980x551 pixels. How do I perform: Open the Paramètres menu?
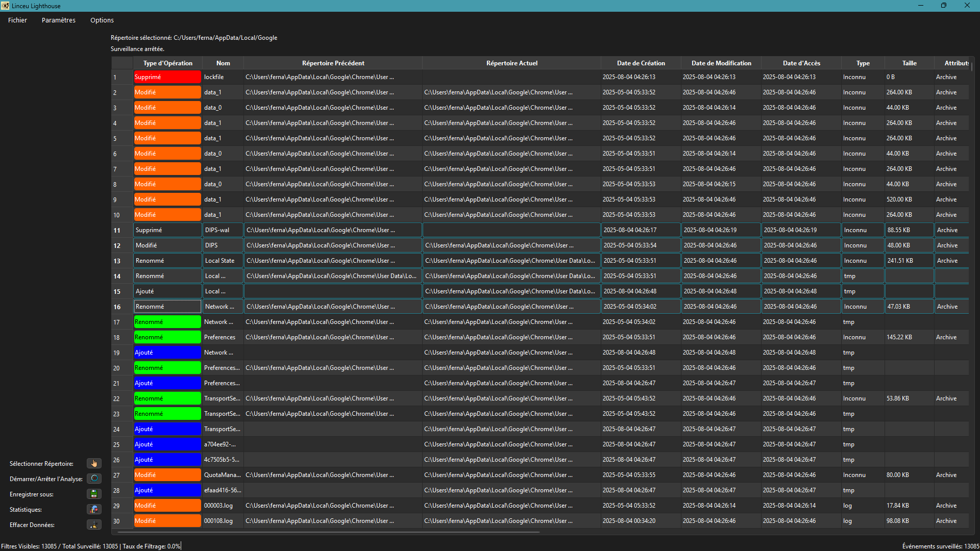(x=58, y=20)
